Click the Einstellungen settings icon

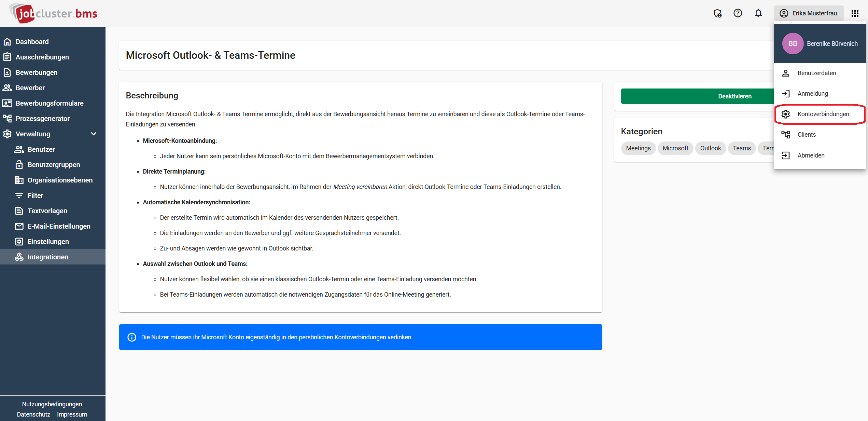[19, 242]
